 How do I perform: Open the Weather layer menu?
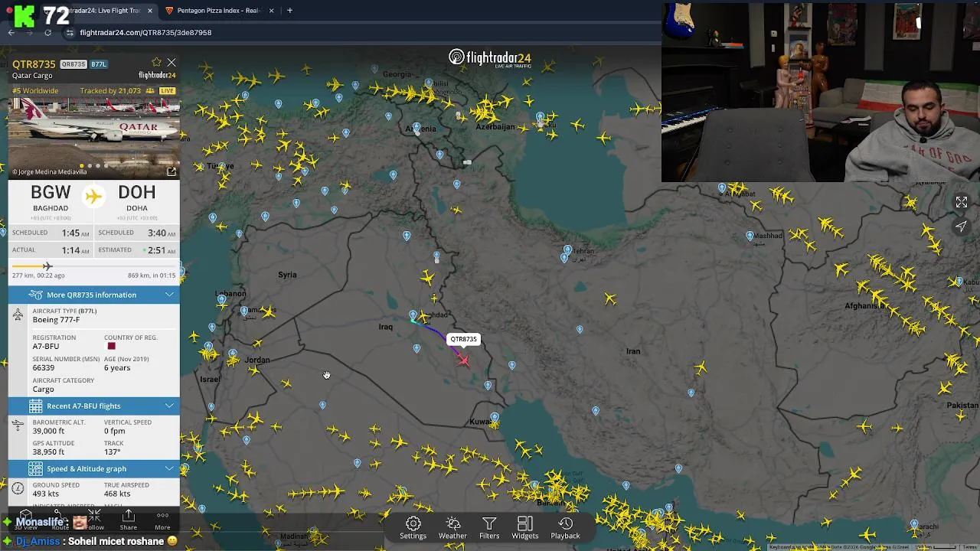click(452, 528)
